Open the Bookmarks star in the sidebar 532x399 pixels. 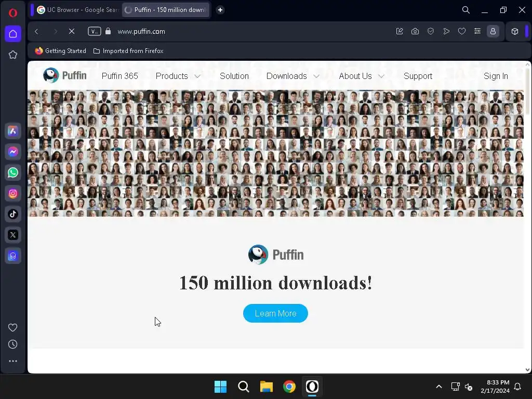click(x=13, y=55)
